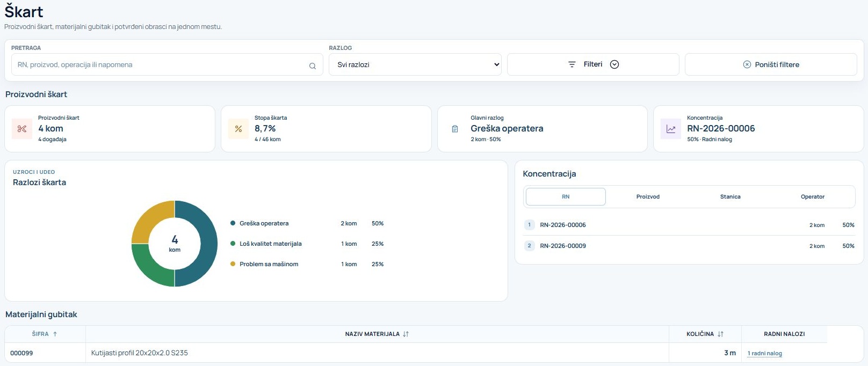Image resolution: width=868 pixels, height=366 pixels.
Task: Click the Problem sa mašinom legend label
Action: [269, 264]
